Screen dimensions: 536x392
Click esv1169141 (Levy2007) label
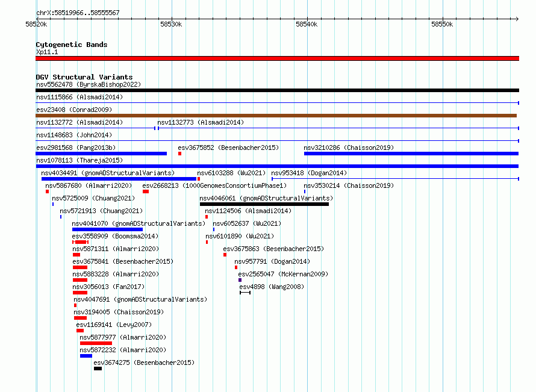(x=114, y=325)
